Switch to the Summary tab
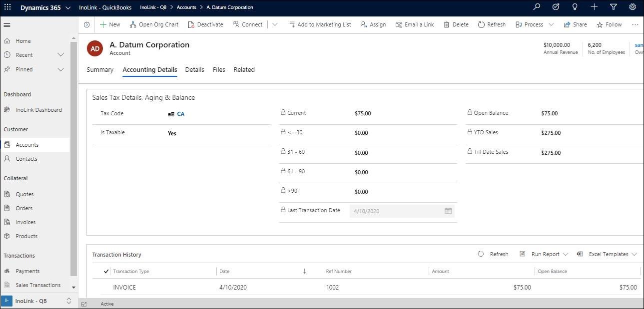This screenshot has width=644, height=309. (100, 70)
